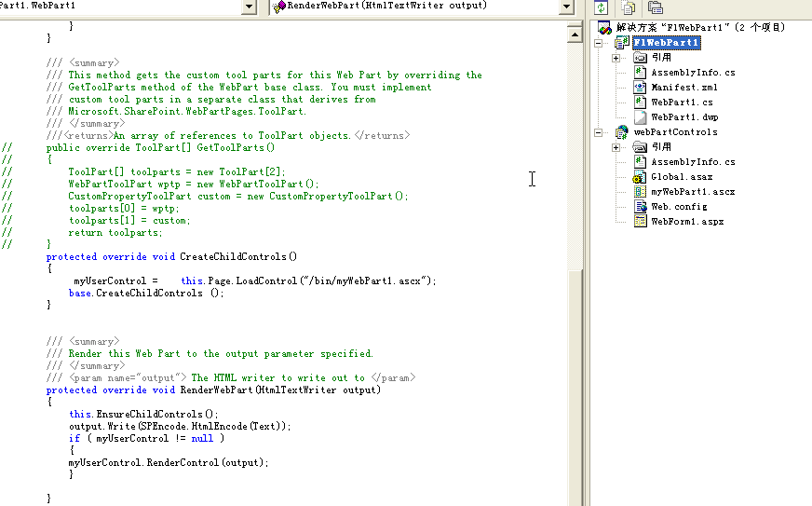Image resolution: width=812 pixels, height=506 pixels.
Task: Click the Web.config file icon
Action: coord(640,207)
